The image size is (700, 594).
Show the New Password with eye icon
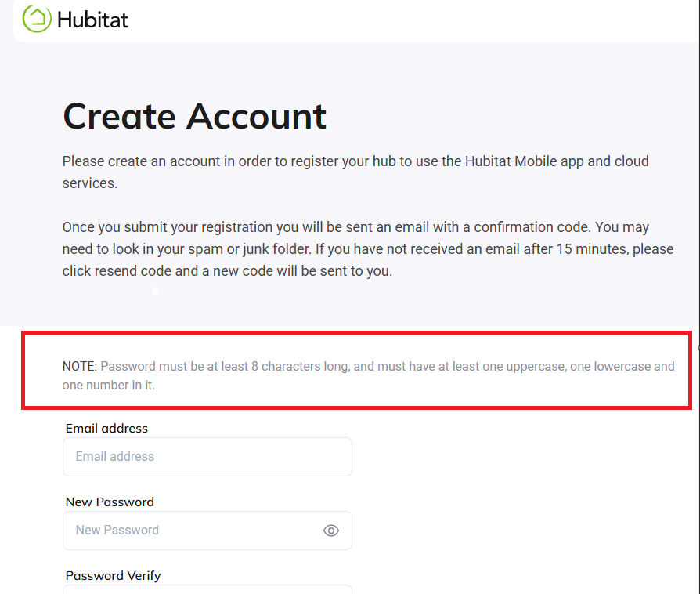click(331, 531)
